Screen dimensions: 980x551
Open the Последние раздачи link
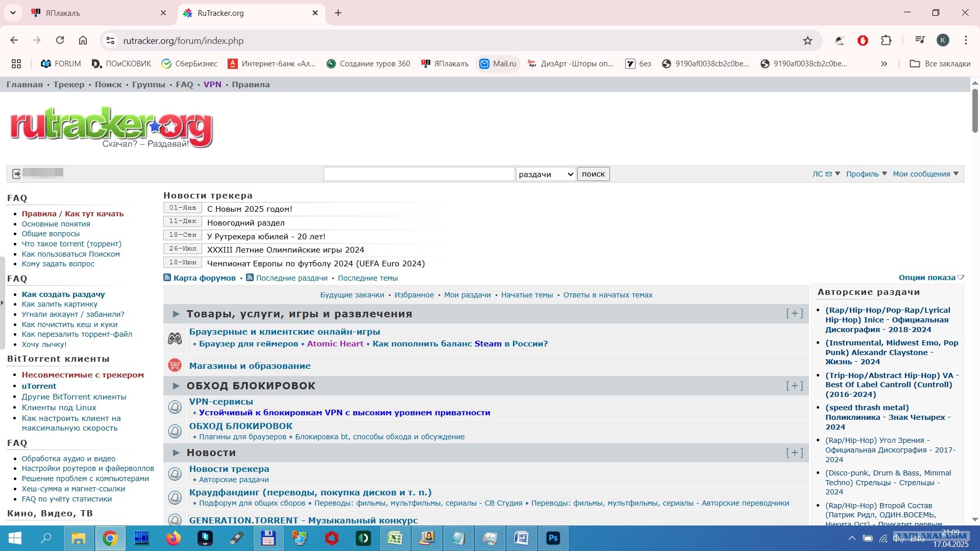tap(292, 278)
